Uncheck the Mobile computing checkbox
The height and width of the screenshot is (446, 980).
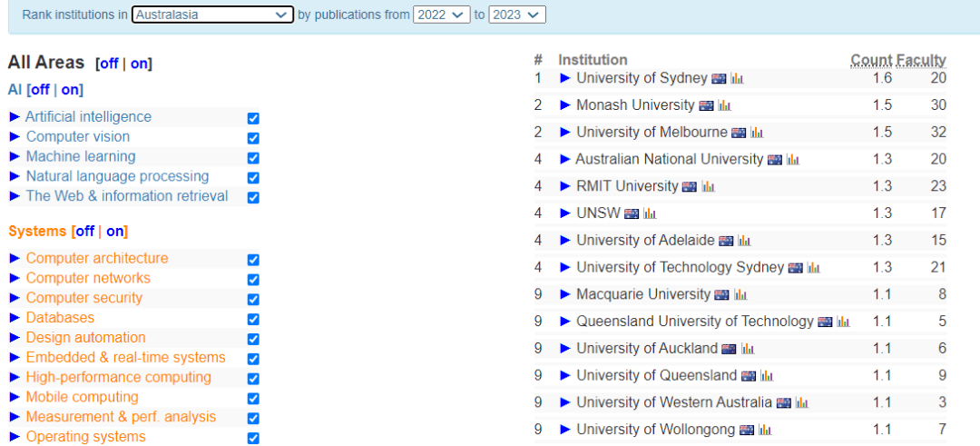(253, 399)
